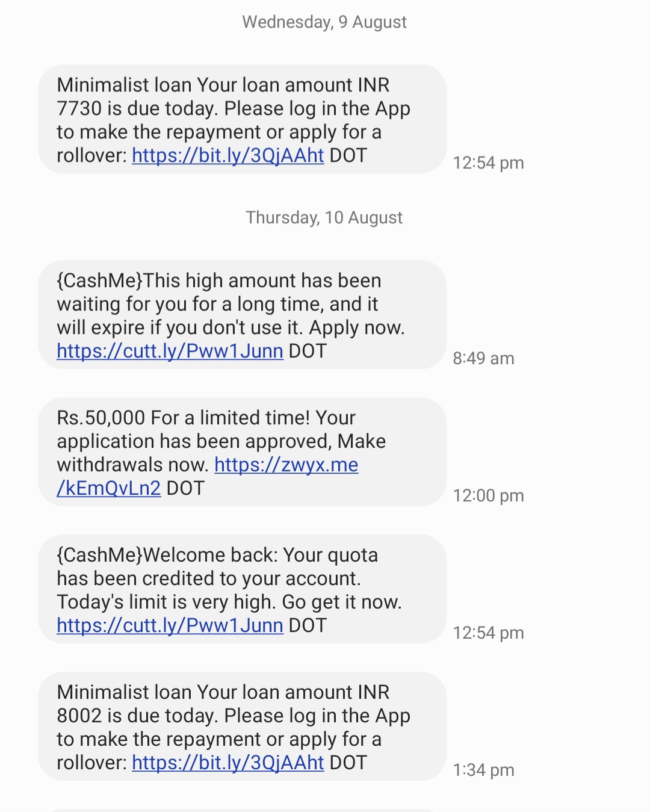The width and height of the screenshot is (650, 812).
Task: Open the bit.ly link in the INR 7730 message
Action: (x=227, y=155)
